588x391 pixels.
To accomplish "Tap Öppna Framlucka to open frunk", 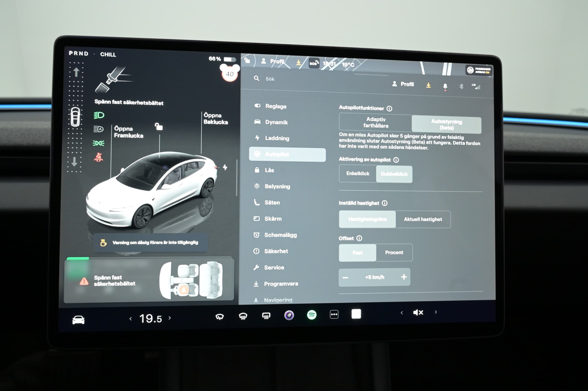I will pyautogui.click(x=128, y=132).
